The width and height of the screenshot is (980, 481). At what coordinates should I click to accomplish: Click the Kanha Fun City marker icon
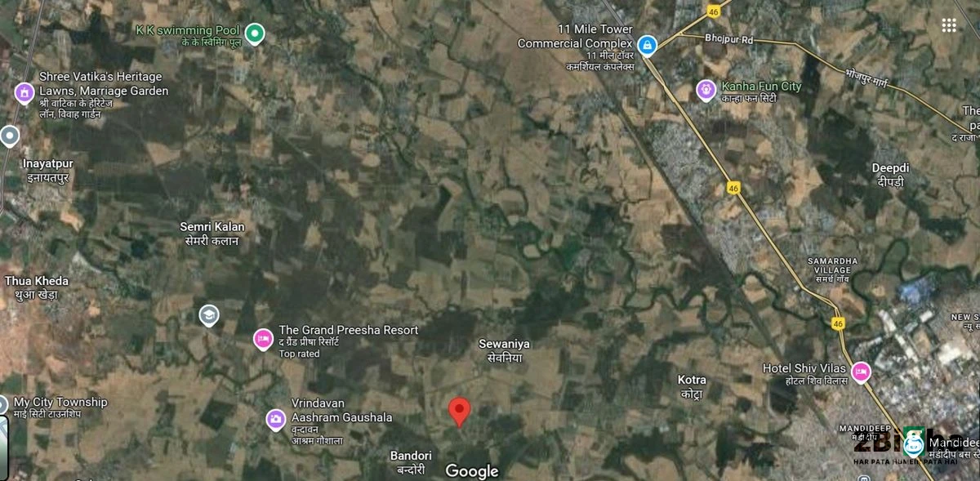click(706, 89)
